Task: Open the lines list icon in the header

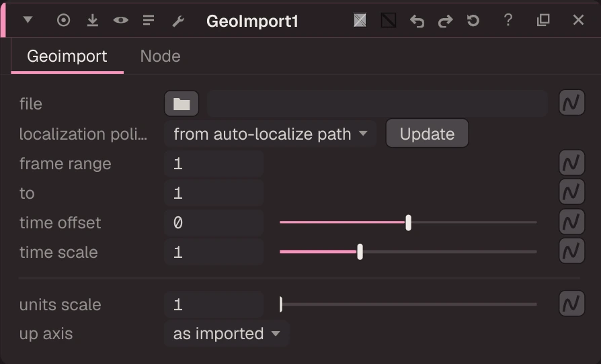Action: click(149, 20)
